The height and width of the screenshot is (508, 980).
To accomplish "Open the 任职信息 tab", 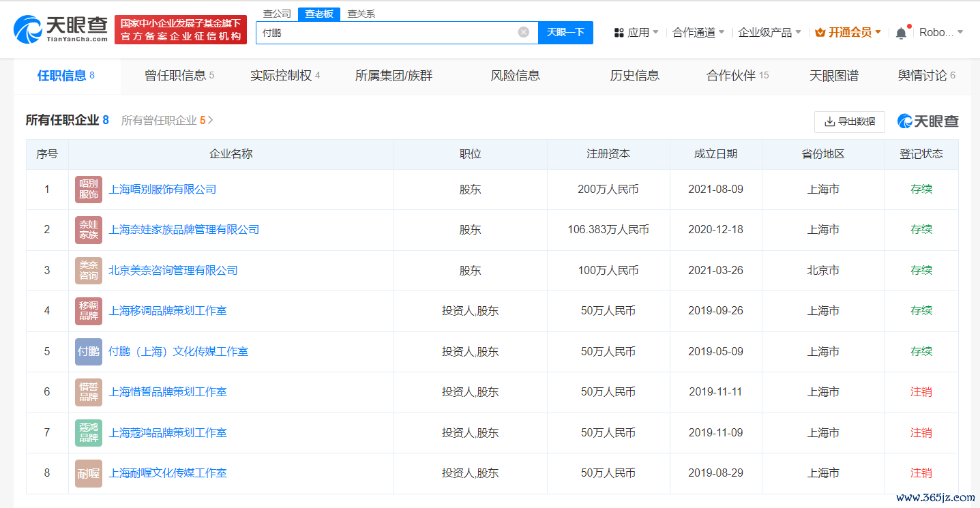I will tap(66, 76).
